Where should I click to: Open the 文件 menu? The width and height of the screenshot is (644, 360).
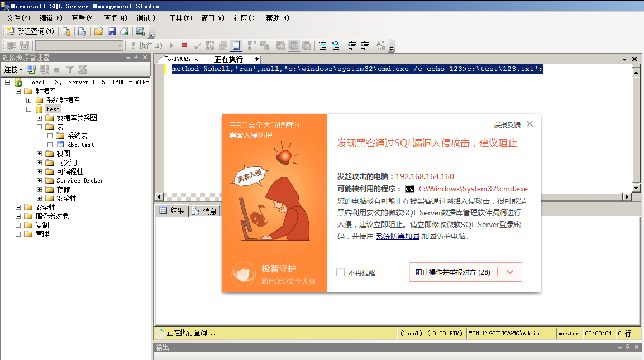[x=18, y=18]
